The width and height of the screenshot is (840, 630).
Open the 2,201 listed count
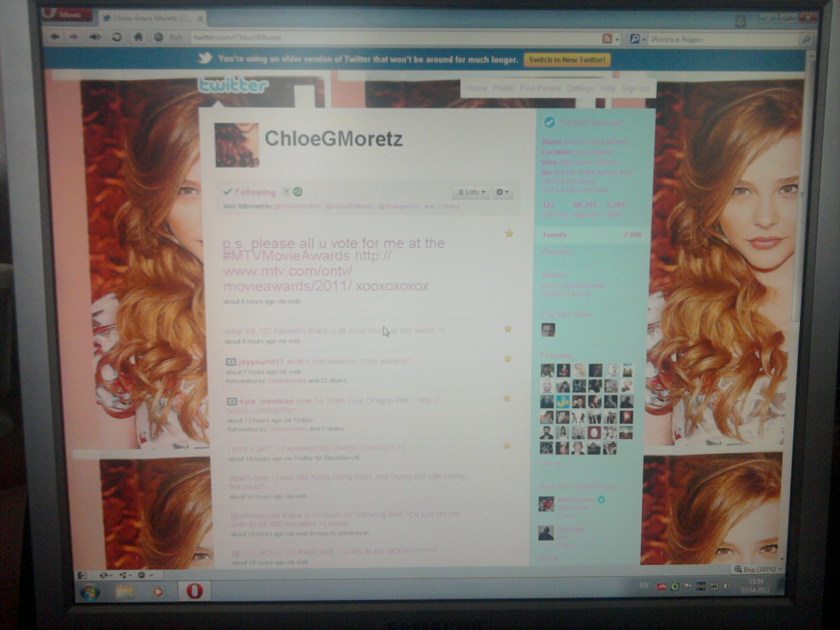615,209
